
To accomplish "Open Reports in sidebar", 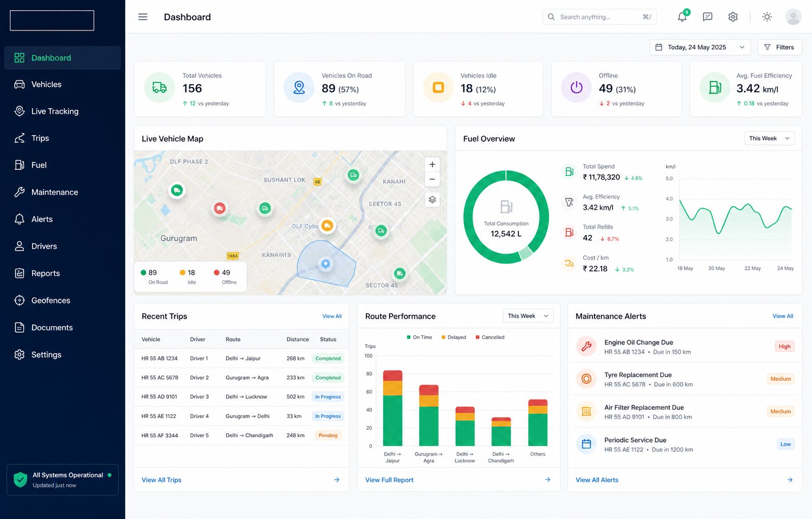I will point(62,273).
